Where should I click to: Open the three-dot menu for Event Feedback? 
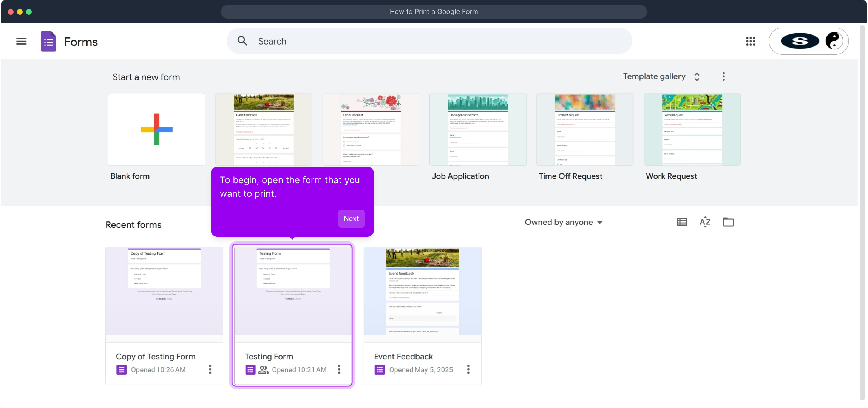click(468, 369)
